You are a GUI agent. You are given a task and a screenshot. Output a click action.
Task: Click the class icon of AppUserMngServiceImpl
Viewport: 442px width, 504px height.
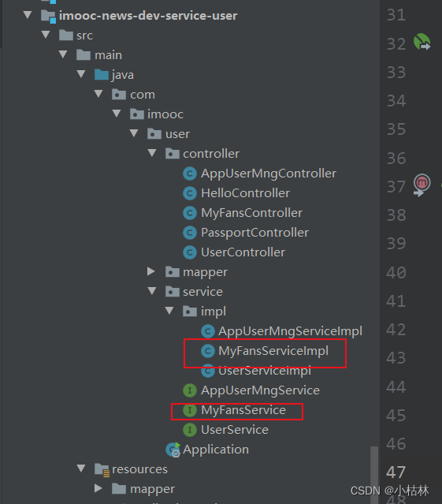click(208, 331)
